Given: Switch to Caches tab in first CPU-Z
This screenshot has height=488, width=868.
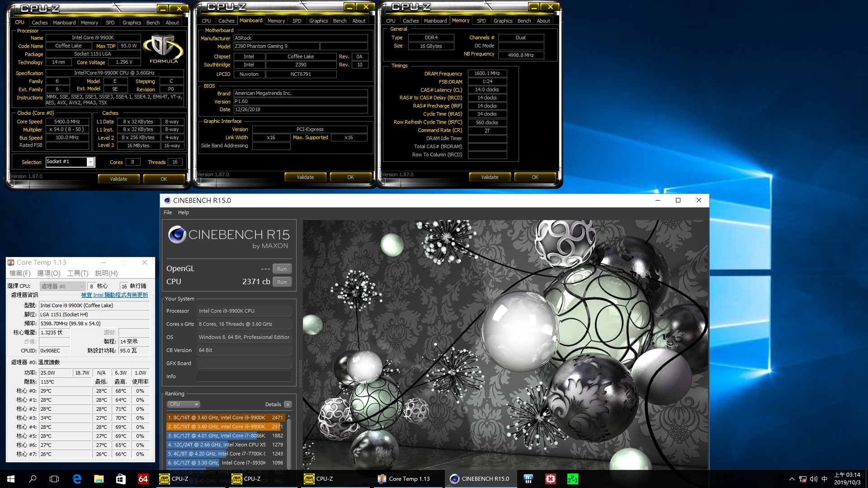Looking at the screenshot, I should click(39, 23).
